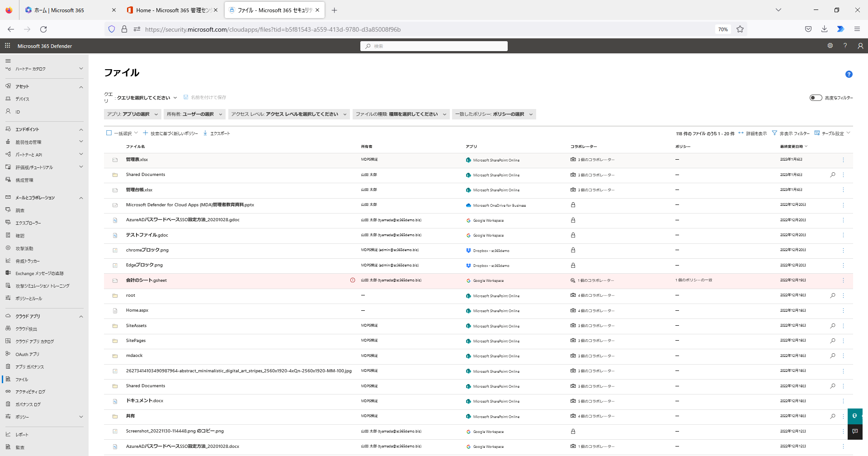Open the Microsoft 365 app launcher grid
868x456 pixels.
pos(7,46)
